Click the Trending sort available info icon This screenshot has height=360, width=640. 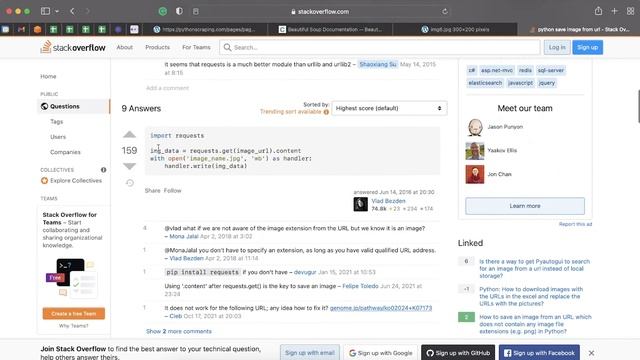click(x=326, y=112)
